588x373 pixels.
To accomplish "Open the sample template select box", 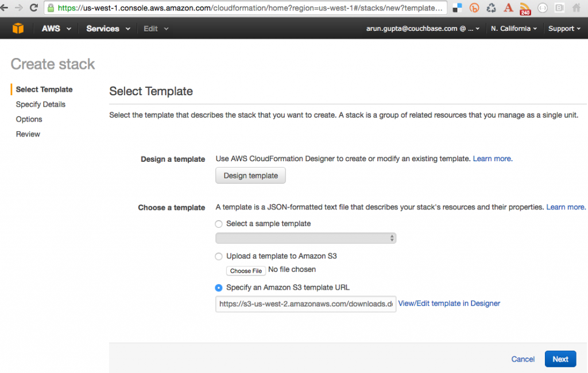I will (305, 238).
